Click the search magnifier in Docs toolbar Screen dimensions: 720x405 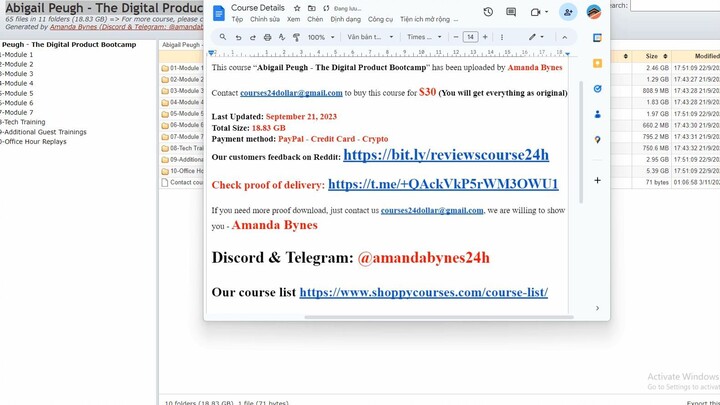pyautogui.click(x=223, y=37)
